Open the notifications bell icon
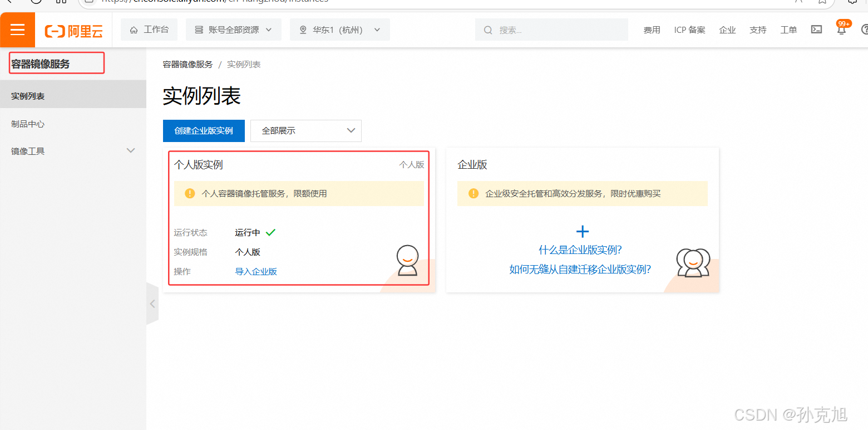 coord(841,30)
